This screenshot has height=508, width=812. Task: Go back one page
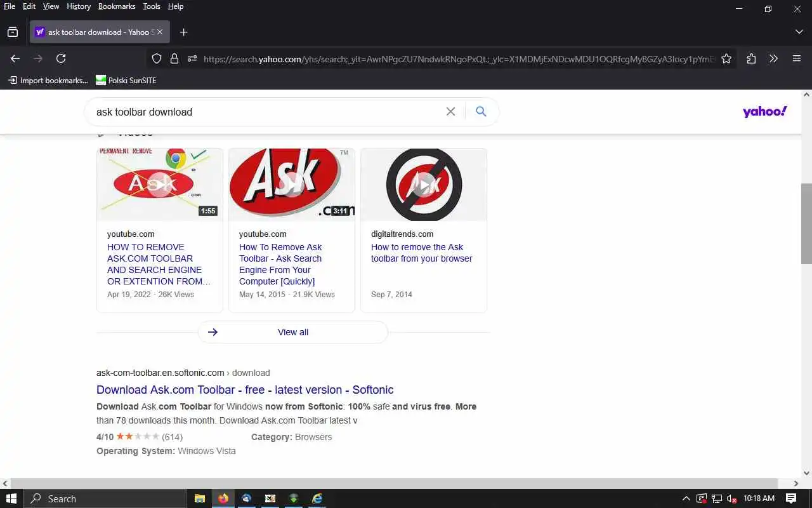(x=15, y=58)
